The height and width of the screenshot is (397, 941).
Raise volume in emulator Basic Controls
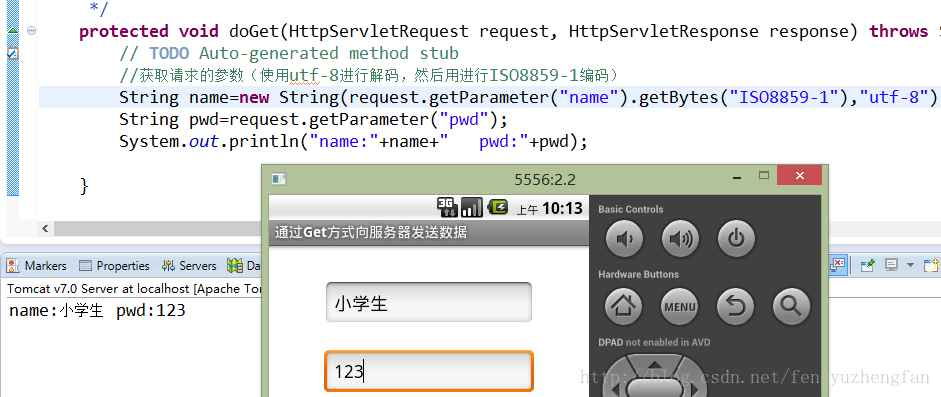[680, 239]
